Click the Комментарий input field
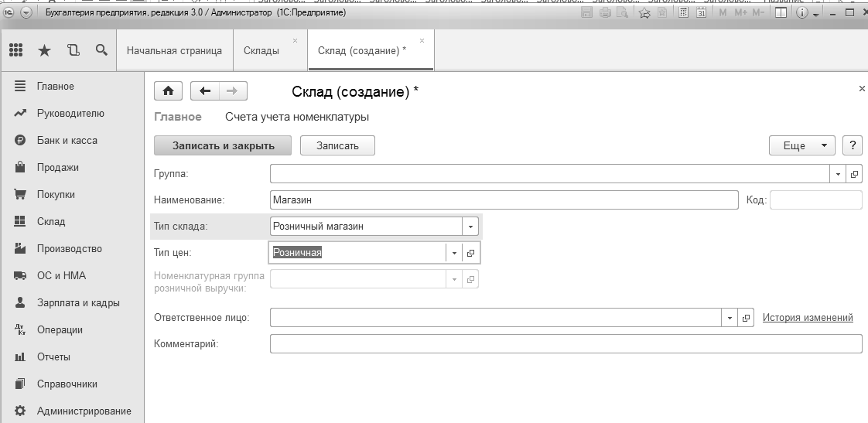Image resolution: width=868 pixels, height=423 pixels. click(x=566, y=343)
